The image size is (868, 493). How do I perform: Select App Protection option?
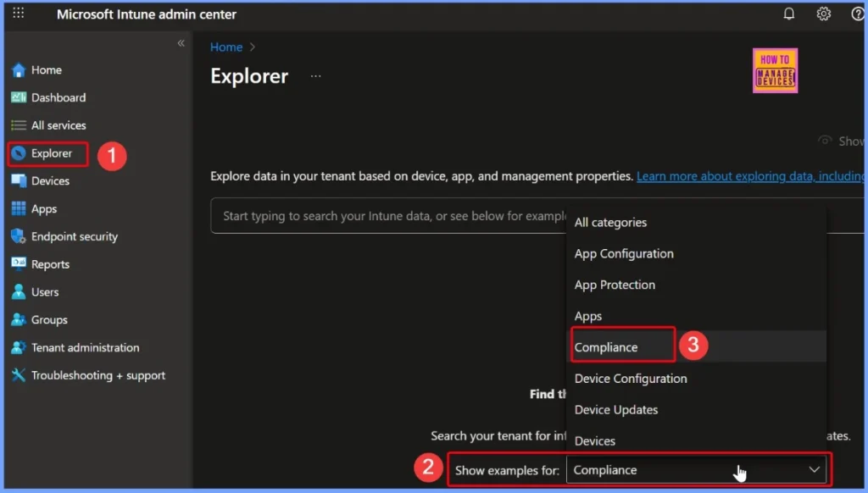click(x=697, y=285)
